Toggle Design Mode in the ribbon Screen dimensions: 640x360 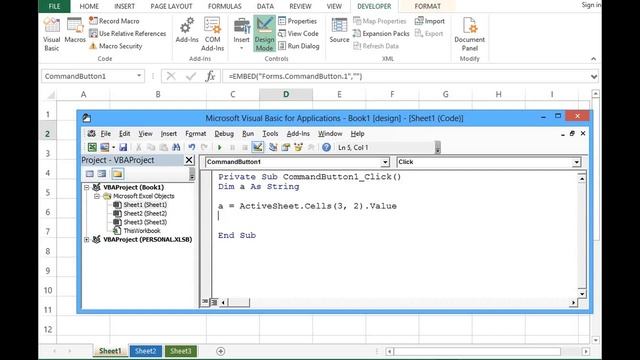(264, 33)
